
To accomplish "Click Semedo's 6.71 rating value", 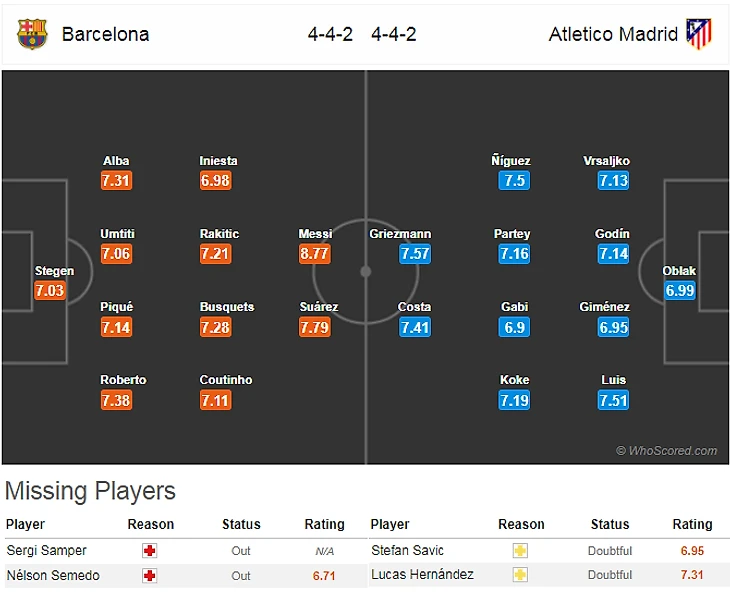I will 324,575.
